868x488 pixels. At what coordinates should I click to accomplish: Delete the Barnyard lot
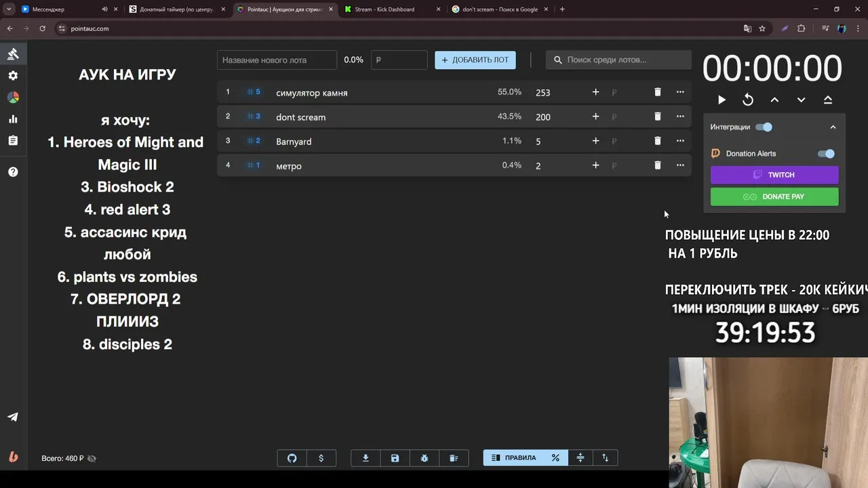(657, 141)
